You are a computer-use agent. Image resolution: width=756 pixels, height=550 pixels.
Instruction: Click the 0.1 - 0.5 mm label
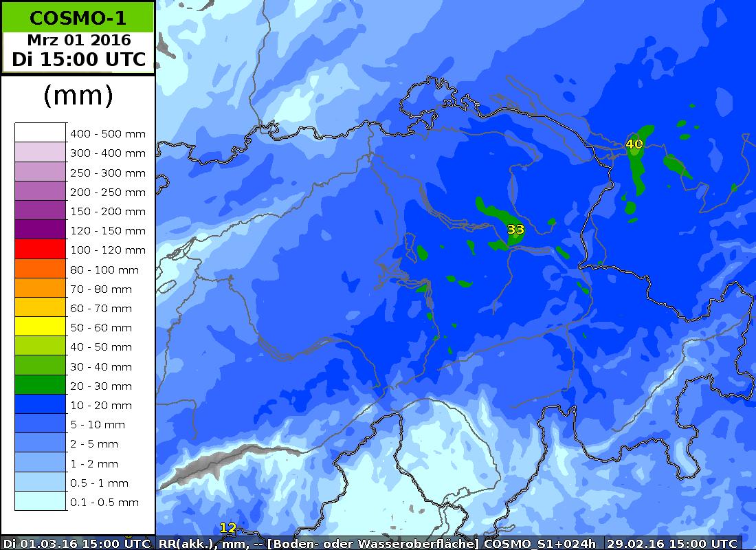tap(104, 503)
